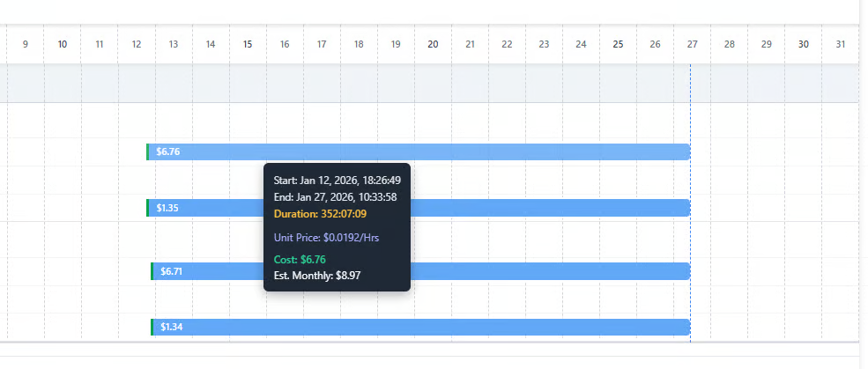Screen dimensions: 868x369
Task: Select day 20 in the date header
Action: coord(433,44)
